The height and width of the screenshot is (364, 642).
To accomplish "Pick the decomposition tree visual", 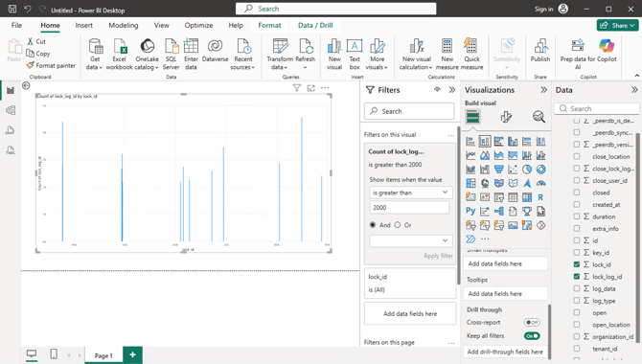I will tap(498, 212).
